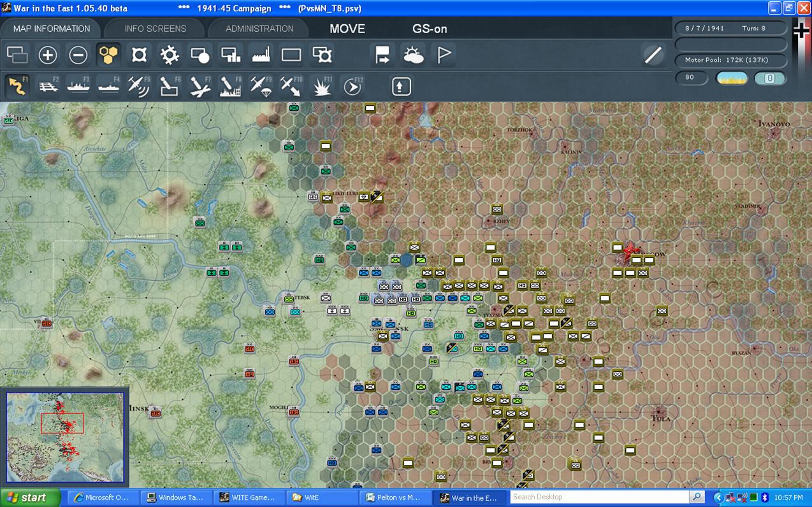Select F9 air transport parachute mode
Screen dimensions: 812x507
[x=261, y=86]
